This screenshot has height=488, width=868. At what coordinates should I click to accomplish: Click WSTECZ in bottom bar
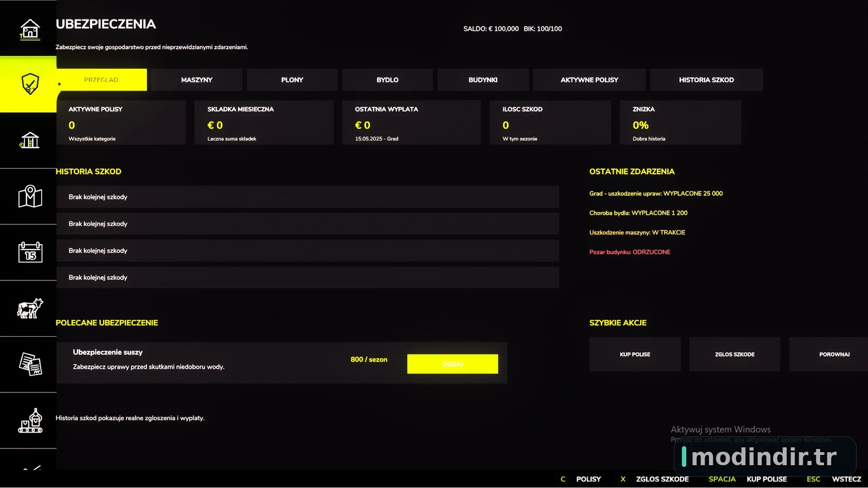point(847,479)
